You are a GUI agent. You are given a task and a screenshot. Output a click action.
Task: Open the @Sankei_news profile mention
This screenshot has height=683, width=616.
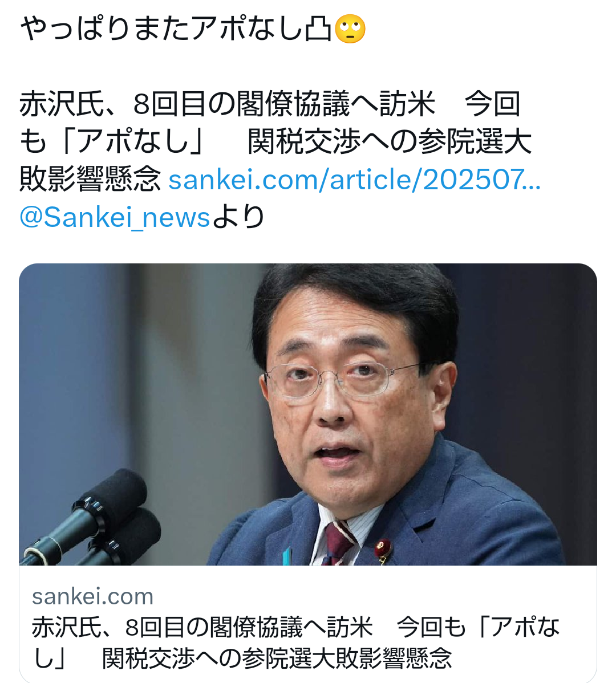[115, 217]
